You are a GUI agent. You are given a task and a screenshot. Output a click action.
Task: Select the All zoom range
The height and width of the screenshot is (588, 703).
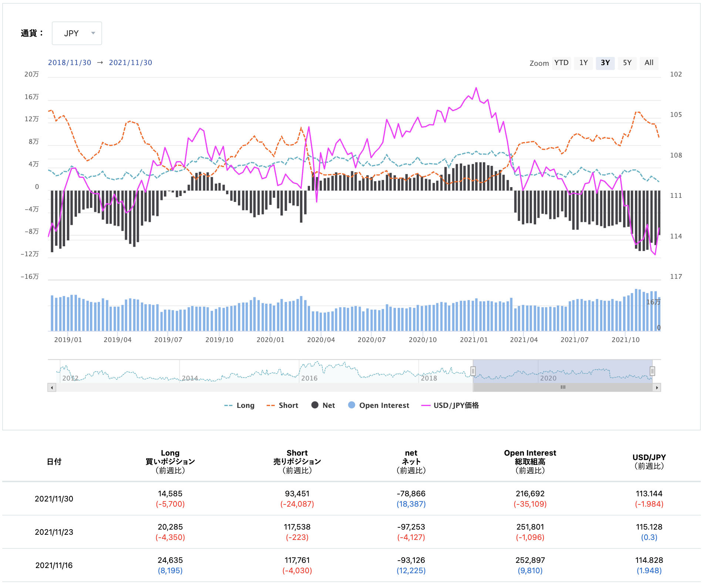[x=649, y=63]
